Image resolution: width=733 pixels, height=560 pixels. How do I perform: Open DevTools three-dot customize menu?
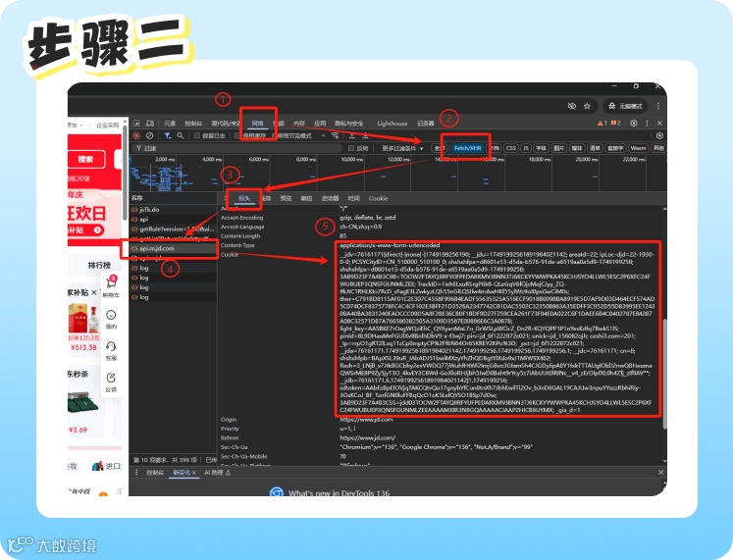(x=647, y=124)
